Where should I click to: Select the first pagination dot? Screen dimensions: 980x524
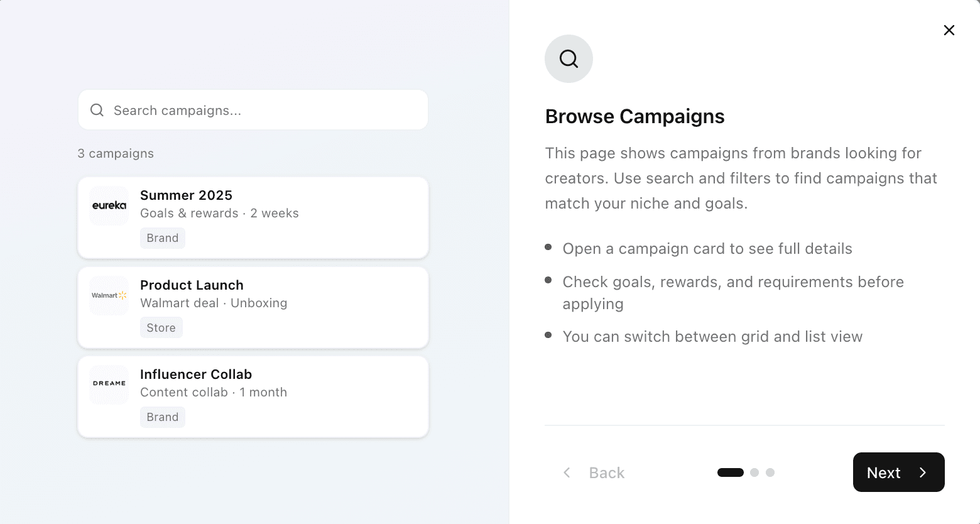pyautogui.click(x=730, y=472)
